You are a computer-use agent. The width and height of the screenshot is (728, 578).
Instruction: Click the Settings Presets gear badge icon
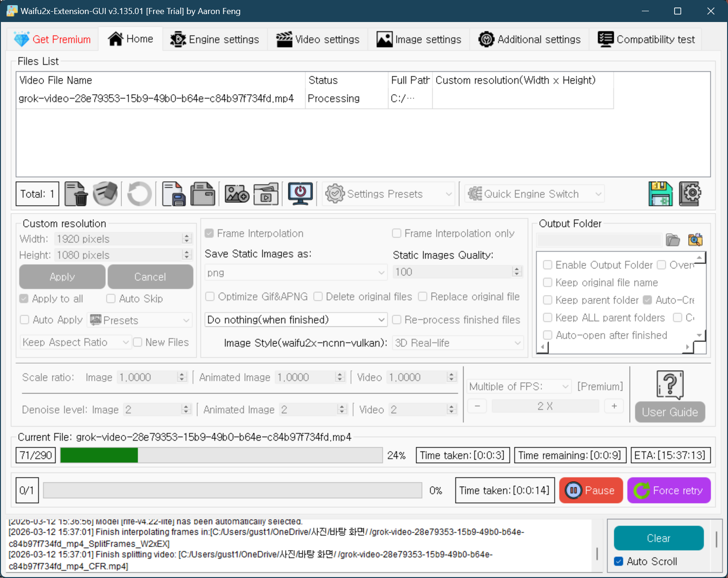335,194
